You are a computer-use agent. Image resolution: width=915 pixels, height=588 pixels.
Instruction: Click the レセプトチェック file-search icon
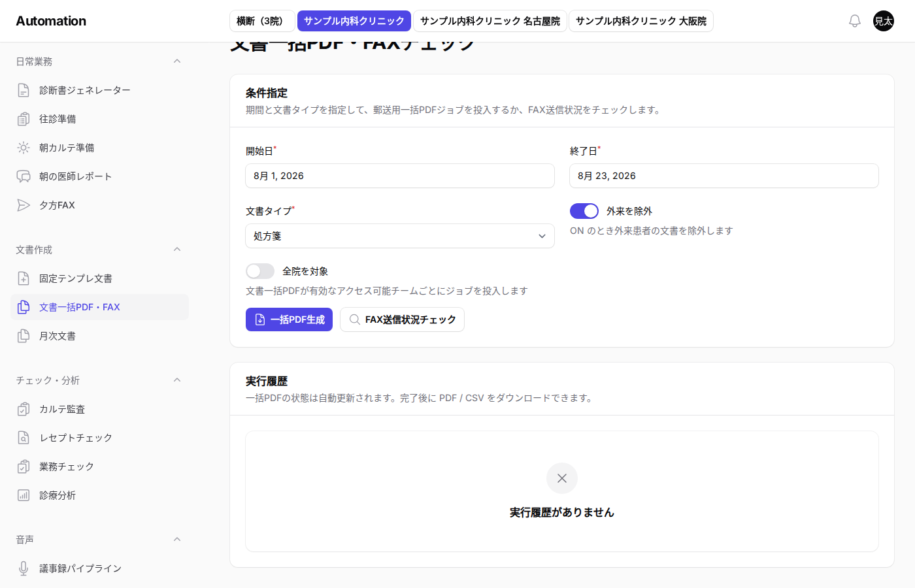coord(24,438)
